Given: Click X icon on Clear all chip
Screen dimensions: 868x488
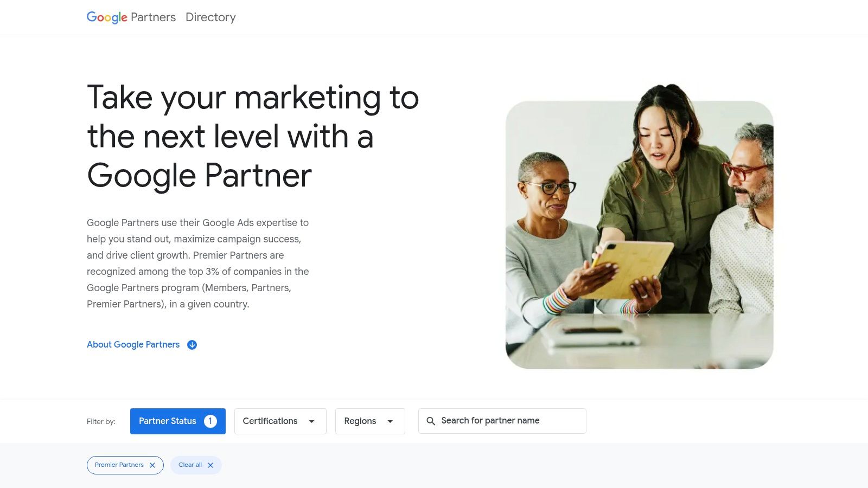Looking at the screenshot, I should [x=210, y=465].
